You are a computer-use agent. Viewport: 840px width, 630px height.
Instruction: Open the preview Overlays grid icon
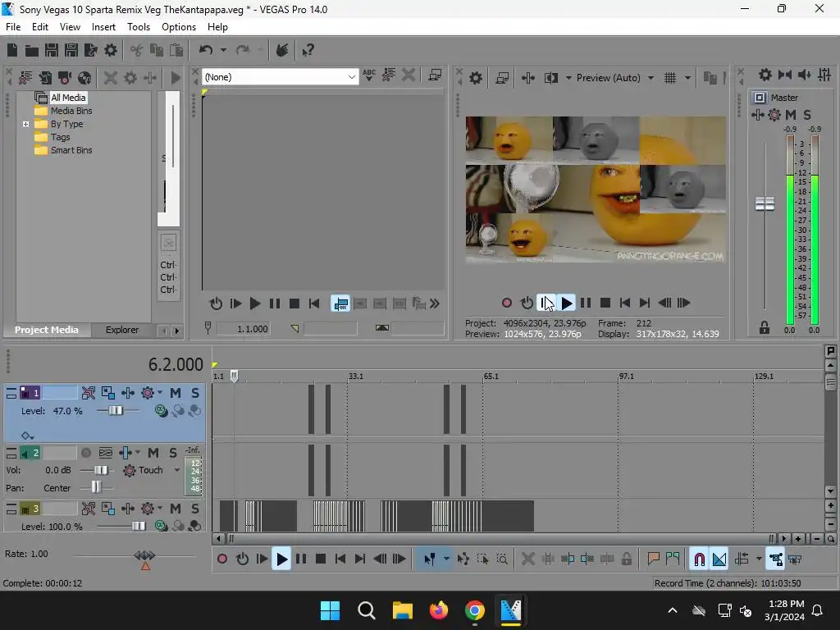(x=670, y=78)
